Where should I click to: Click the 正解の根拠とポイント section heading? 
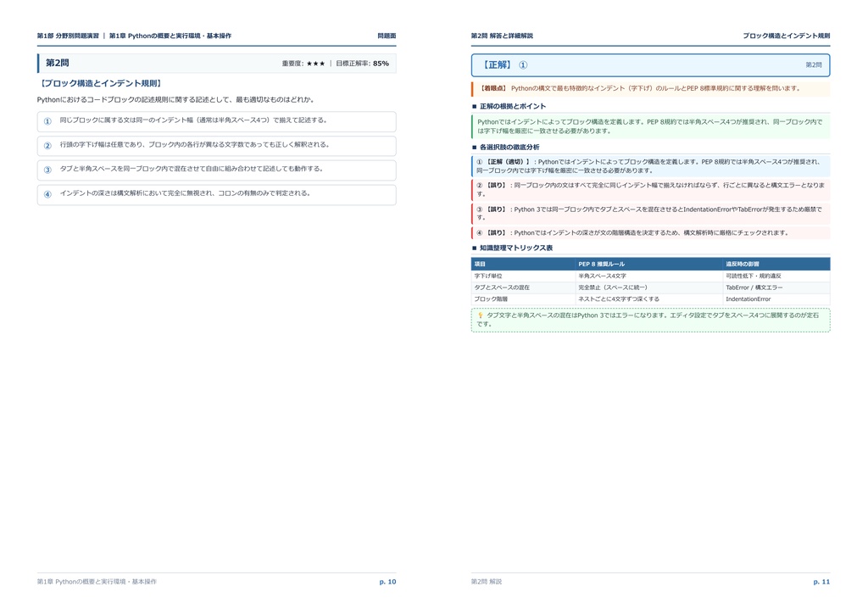pos(513,106)
